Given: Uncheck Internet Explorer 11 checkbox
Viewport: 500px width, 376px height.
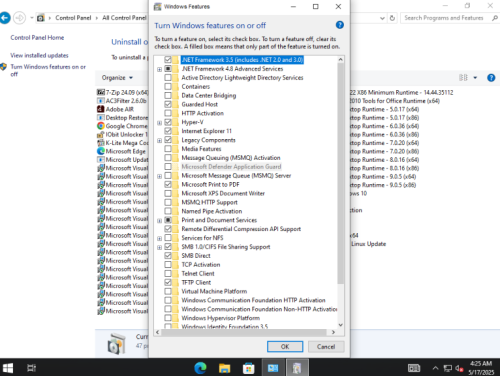Looking at the screenshot, I should (168, 131).
